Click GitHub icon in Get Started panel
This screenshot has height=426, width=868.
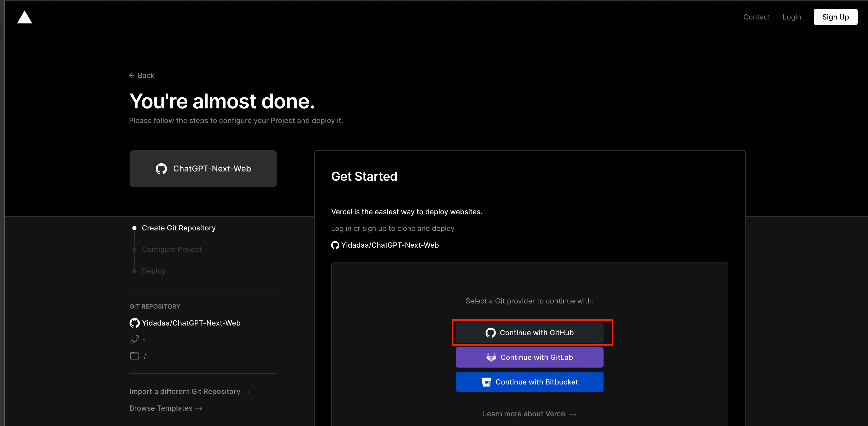pos(335,245)
